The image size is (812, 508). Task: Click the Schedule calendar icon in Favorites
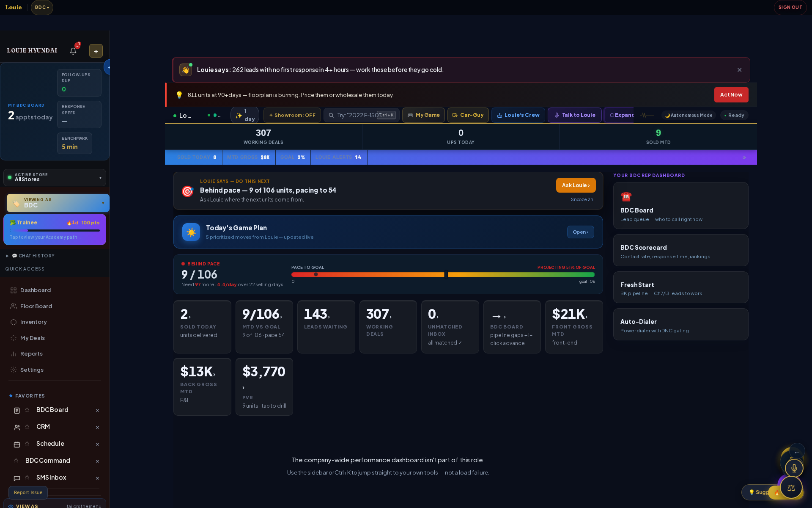click(17, 444)
